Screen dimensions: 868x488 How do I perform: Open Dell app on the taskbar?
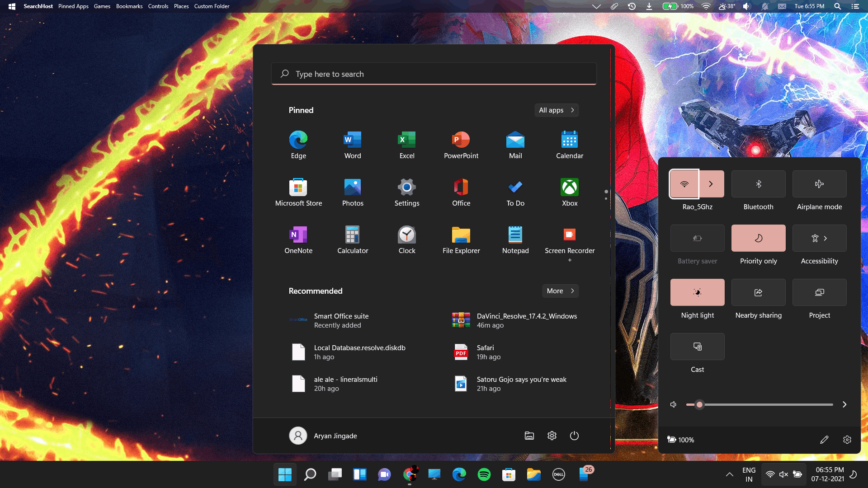click(559, 474)
